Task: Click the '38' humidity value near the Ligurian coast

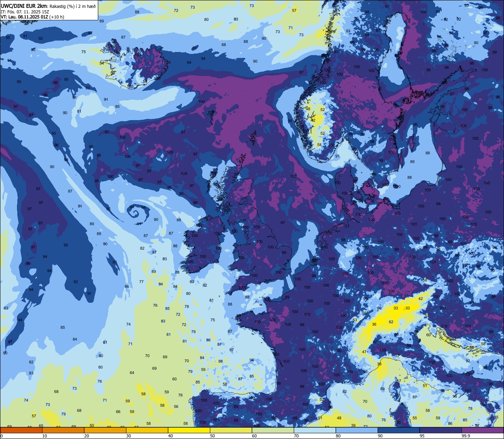Action: click(379, 364)
